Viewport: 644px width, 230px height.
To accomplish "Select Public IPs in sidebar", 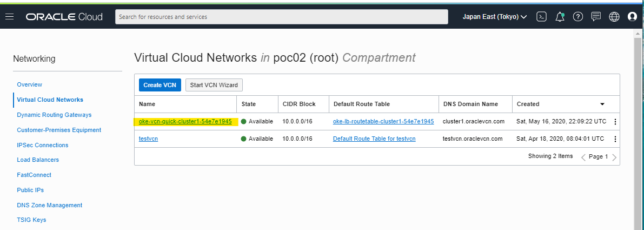I will [30, 190].
